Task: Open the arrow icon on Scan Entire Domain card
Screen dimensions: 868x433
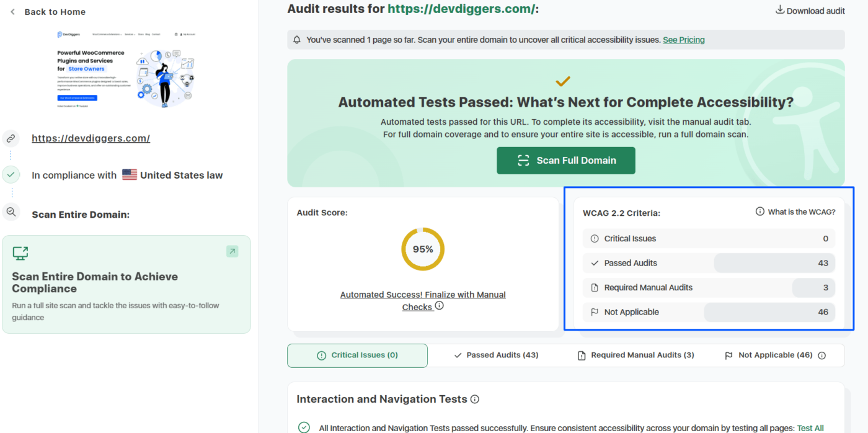Action: (x=232, y=251)
